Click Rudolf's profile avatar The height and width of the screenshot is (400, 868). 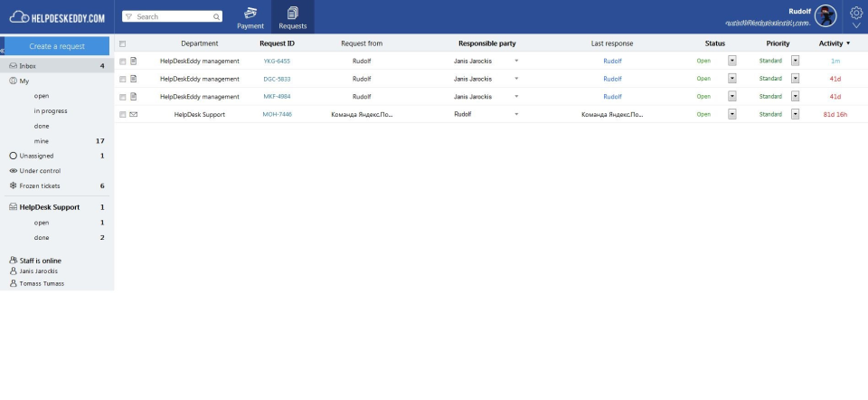point(825,15)
